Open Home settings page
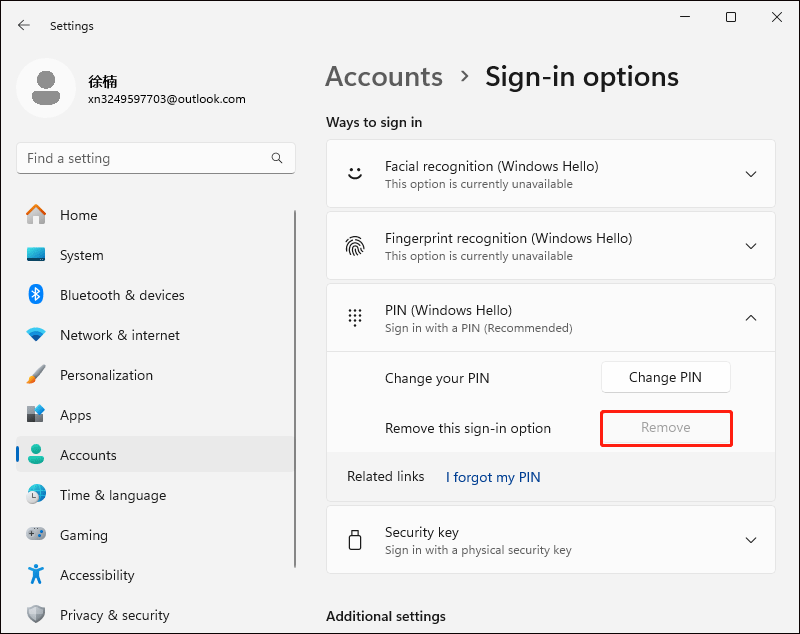 click(155, 215)
